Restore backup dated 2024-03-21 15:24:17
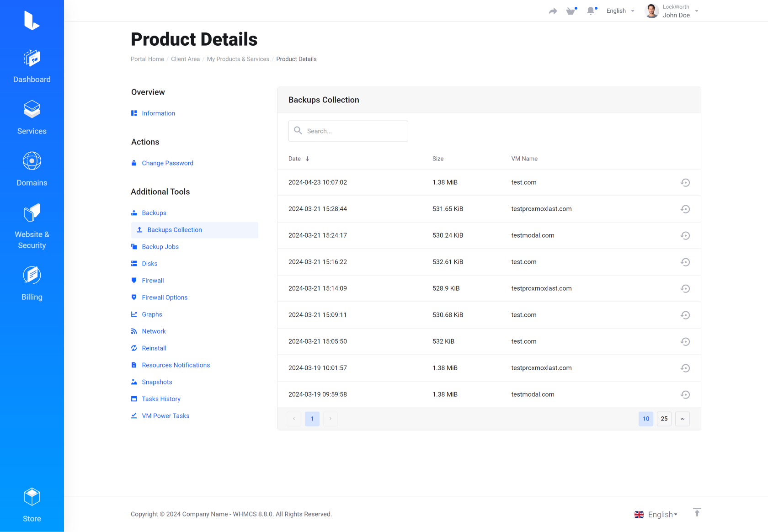 click(685, 235)
